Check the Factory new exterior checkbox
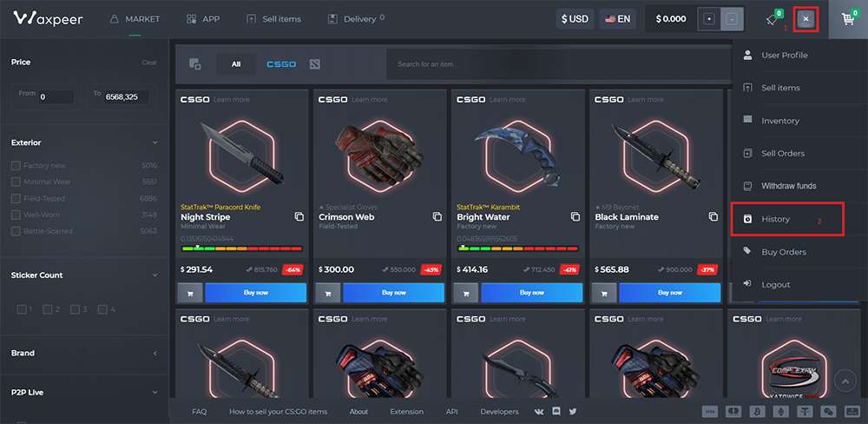This screenshot has height=424, width=868. [16, 165]
